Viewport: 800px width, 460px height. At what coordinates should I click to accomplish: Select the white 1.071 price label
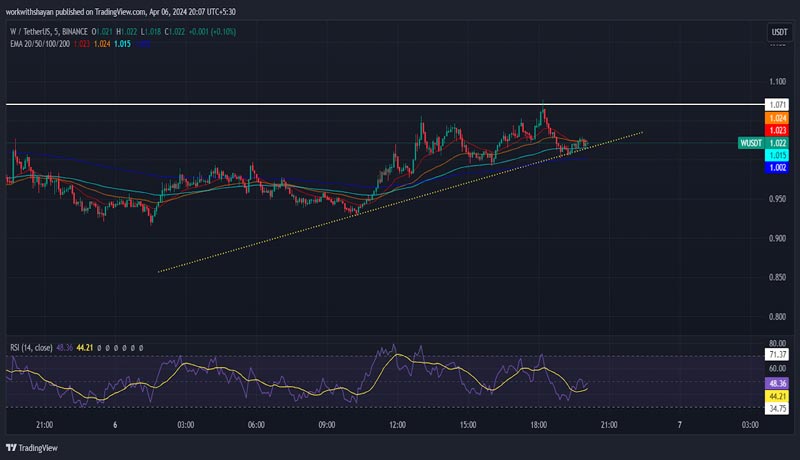pyautogui.click(x=777, y=105)
